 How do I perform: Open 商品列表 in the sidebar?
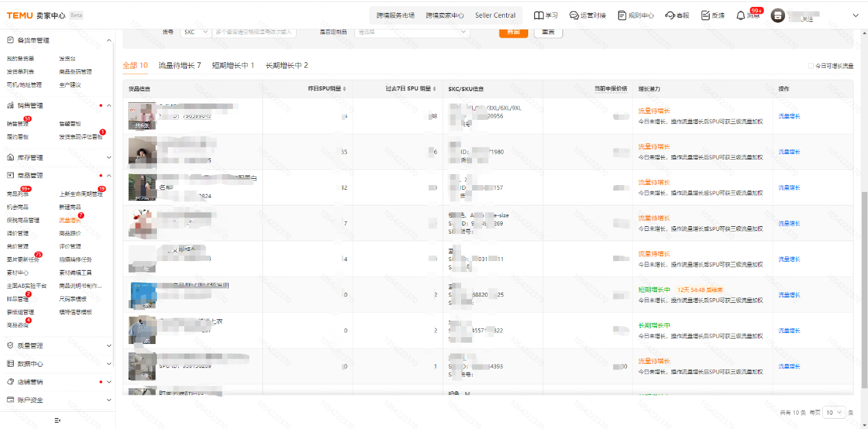pos(18,195)
